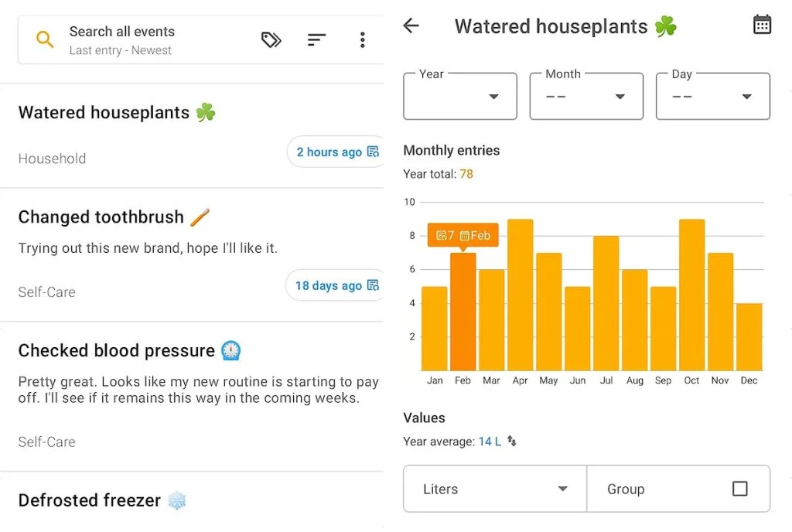Open the Liters unit dropdown
The width and height of the screenshot is (792, 532).
click(x=495, y=489)
